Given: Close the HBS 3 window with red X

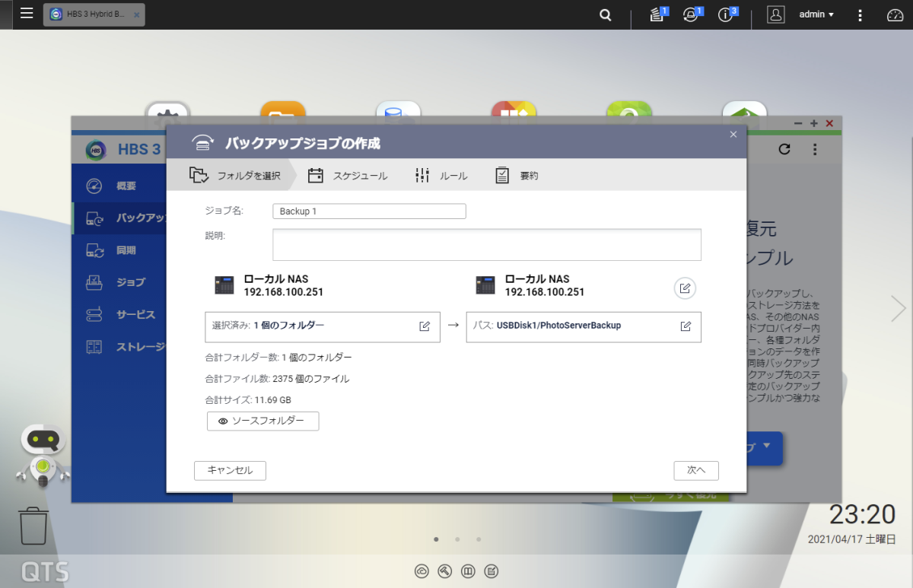Looking at the screenshot, I should point(829,123).
